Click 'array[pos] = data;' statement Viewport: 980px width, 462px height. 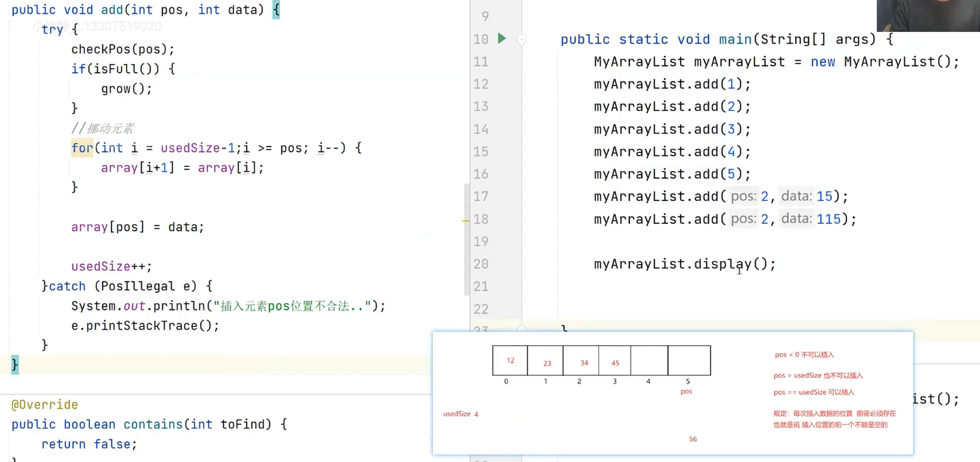coord(137,227)
